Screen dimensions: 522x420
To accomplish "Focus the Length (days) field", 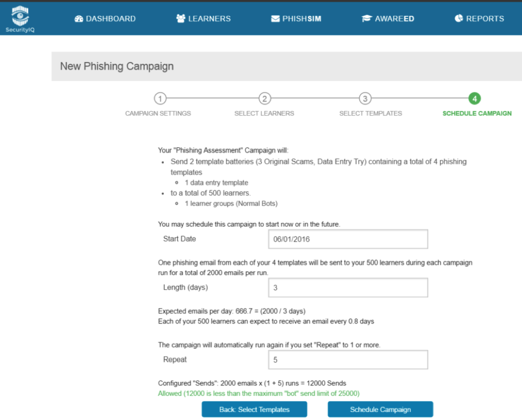I will (347, 288).
